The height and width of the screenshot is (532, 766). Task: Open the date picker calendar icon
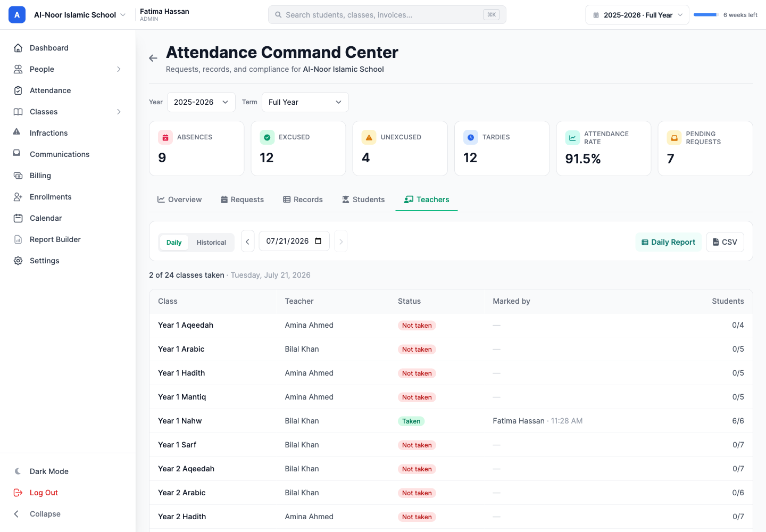pos(318,241)
